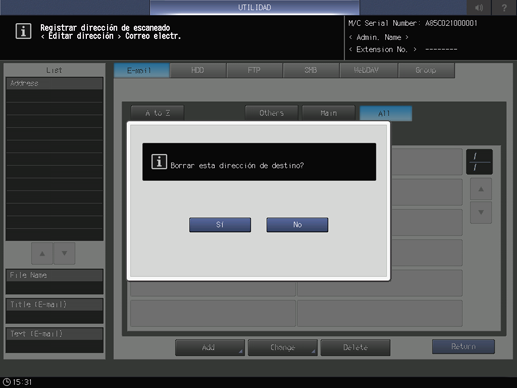Switch to the FTP tab
The width and height of the screenshot is (517, 388).
(254, 70)
